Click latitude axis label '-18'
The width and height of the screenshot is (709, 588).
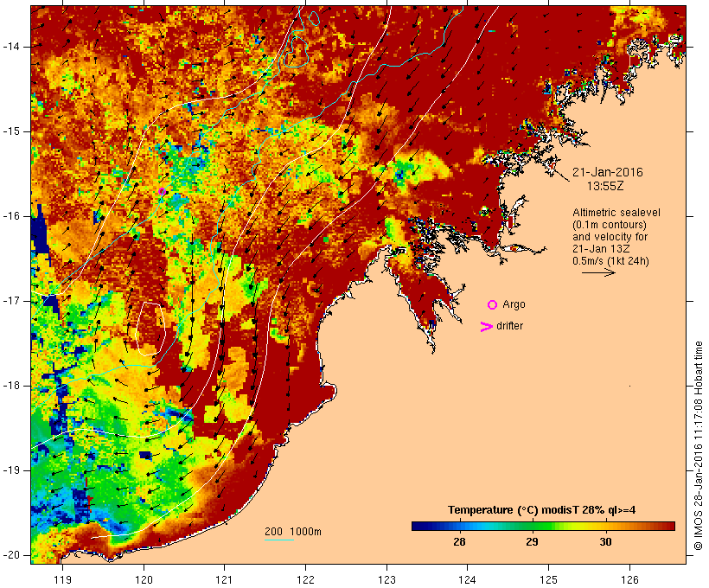tap(10, 386)
